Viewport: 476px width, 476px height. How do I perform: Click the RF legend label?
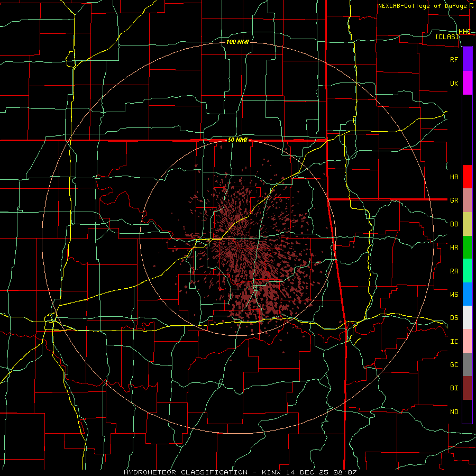[454, 59]
